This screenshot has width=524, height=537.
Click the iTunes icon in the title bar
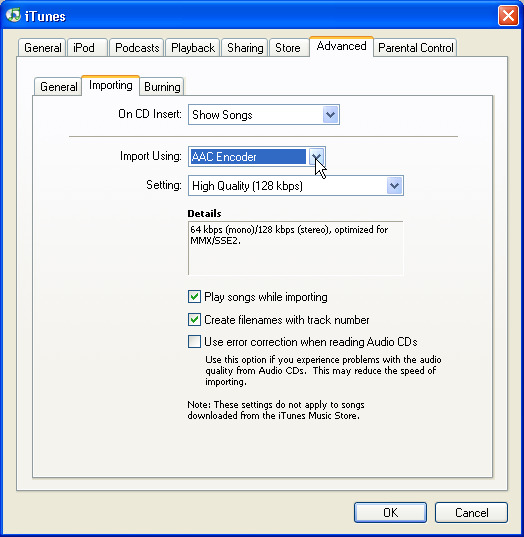click(13, 15)
